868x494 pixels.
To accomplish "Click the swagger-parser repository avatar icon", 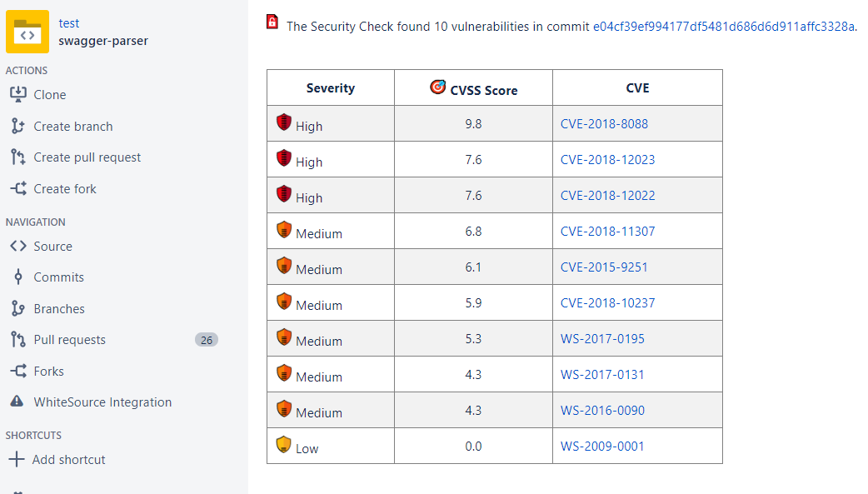I will [x=27, y=32].
